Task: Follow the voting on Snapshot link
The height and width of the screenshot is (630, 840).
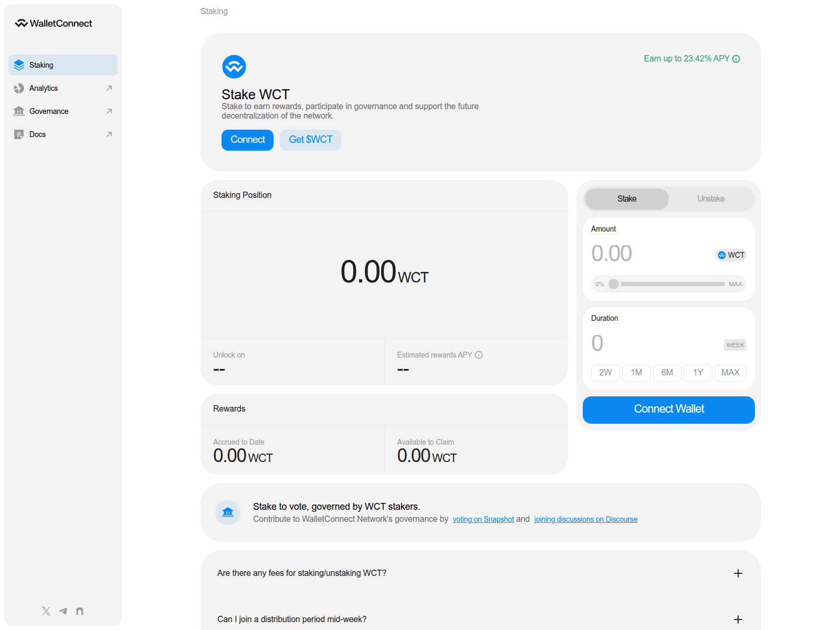Action: pyautogui.click(x=483, y=519)
